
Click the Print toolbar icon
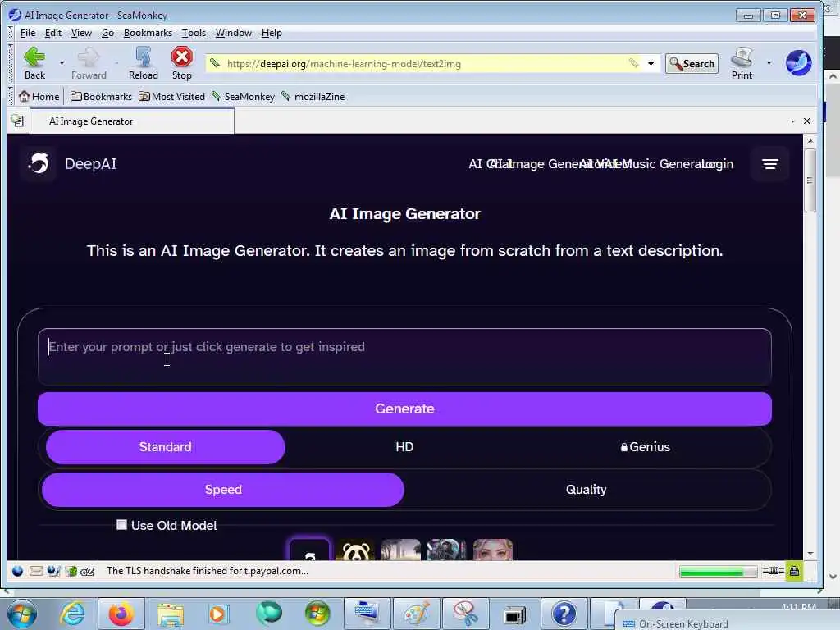click(742, 57)
